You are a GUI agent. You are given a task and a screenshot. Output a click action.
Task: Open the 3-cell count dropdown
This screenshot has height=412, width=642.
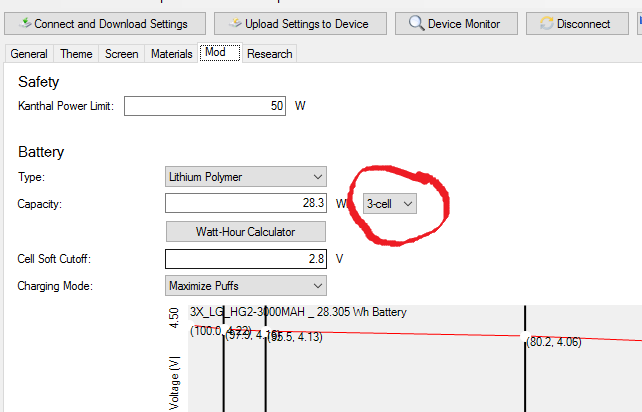[389, 203]
